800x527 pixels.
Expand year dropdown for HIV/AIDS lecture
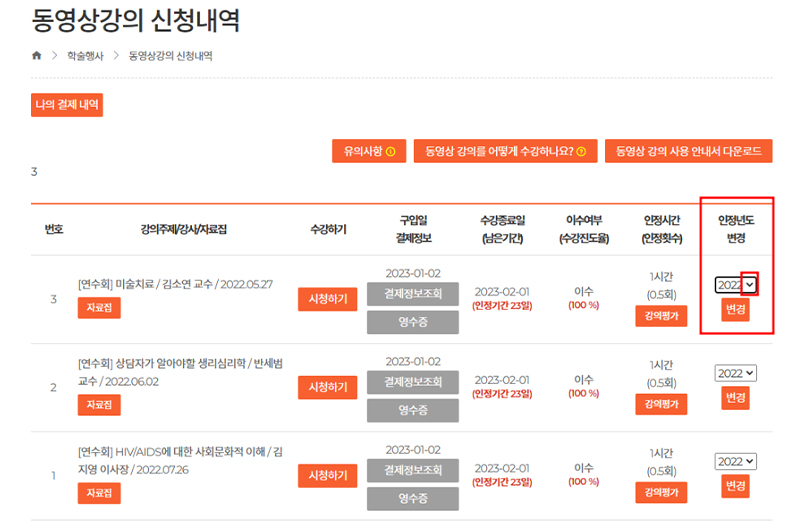(x=736, y=461)
